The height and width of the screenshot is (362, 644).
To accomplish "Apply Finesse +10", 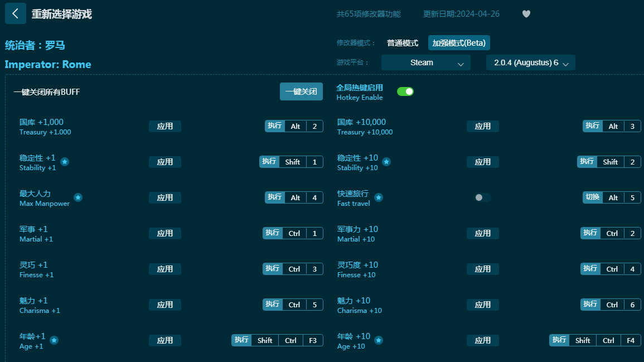I will point(483,269).
